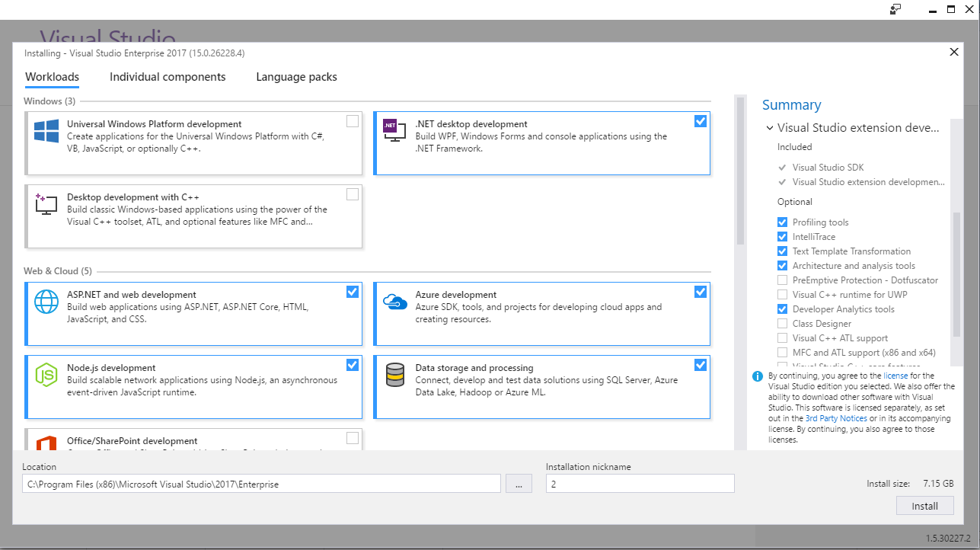Click the ASP.NET globe icon
This screenshot has height=550, width=980.
46,301
